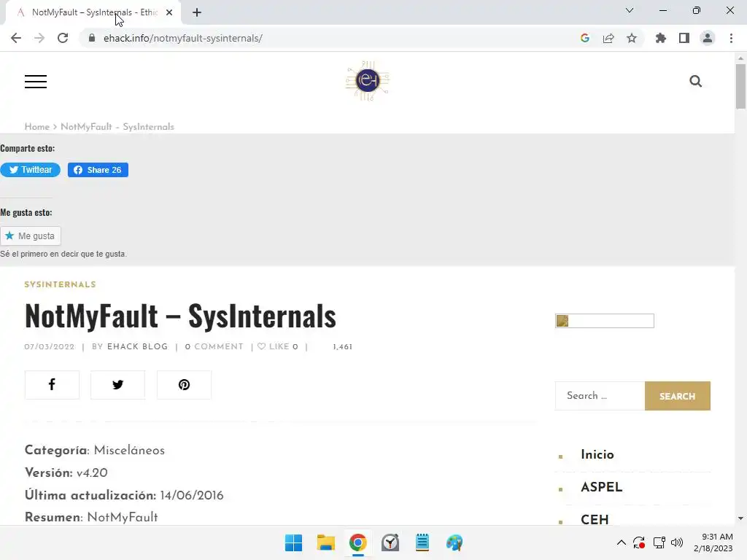Image resolution: width=747 pixels, height=560 pixels.
Task: Click the broken sidebar image placeholder
Action: click(605, 321)
